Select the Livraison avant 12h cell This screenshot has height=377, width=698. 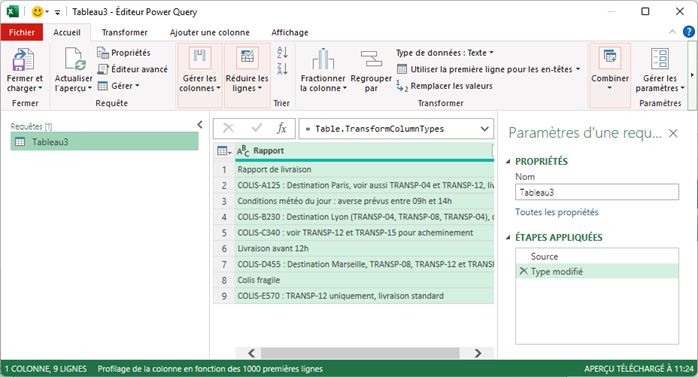click(x=365, y=248)
